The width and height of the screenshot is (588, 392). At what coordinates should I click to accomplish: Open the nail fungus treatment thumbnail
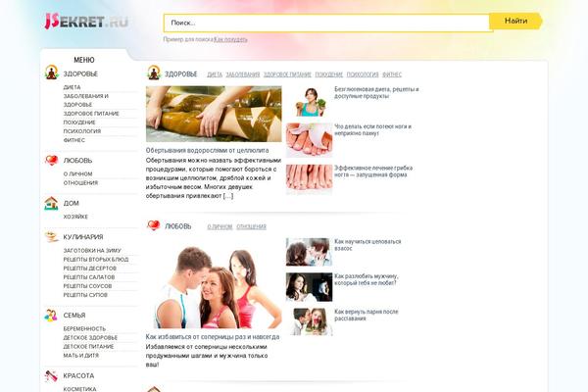(x=309, y=179)
